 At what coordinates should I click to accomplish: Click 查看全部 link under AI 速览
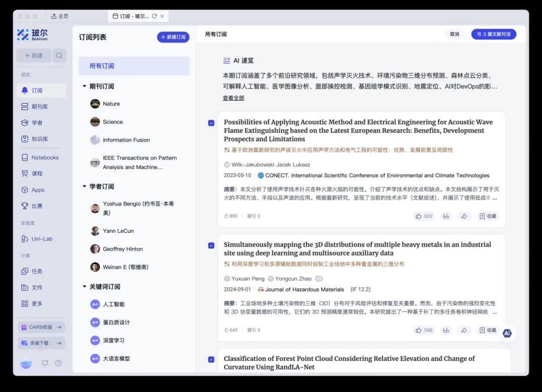click(233, 98)
